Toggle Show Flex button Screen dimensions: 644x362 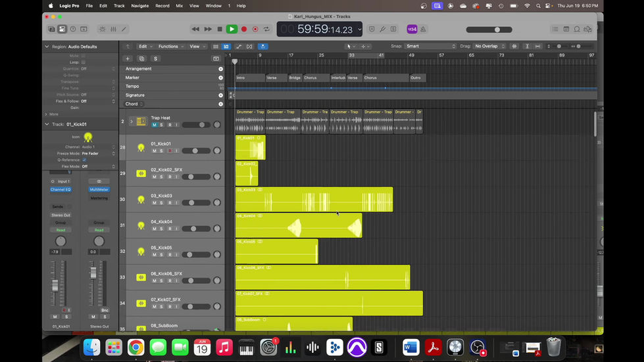(x=249, y=47)
